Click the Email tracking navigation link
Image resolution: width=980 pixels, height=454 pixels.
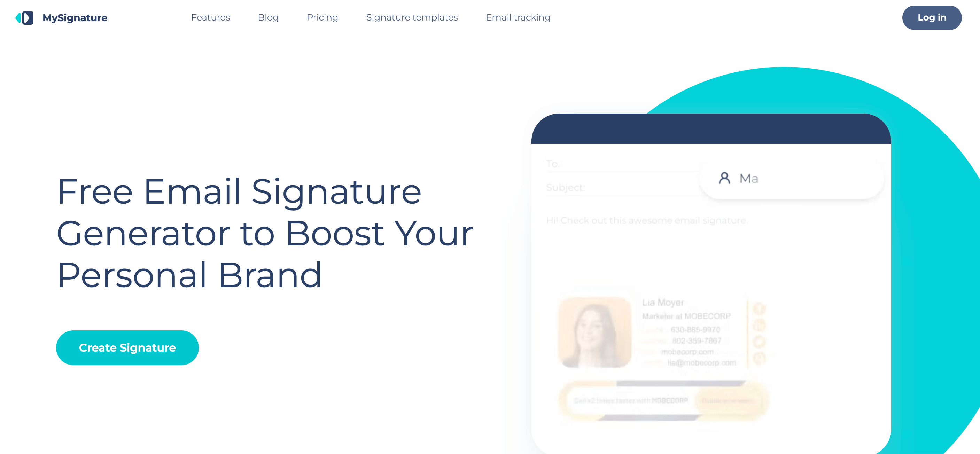(518, 17)
